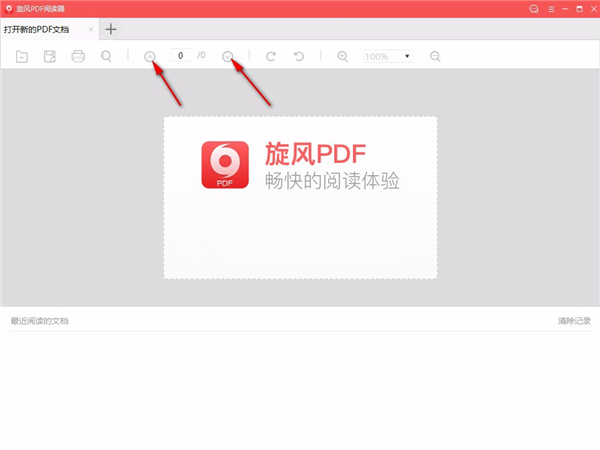
Task: Click the save-as icon in toolbar
Action: (50, 56)
